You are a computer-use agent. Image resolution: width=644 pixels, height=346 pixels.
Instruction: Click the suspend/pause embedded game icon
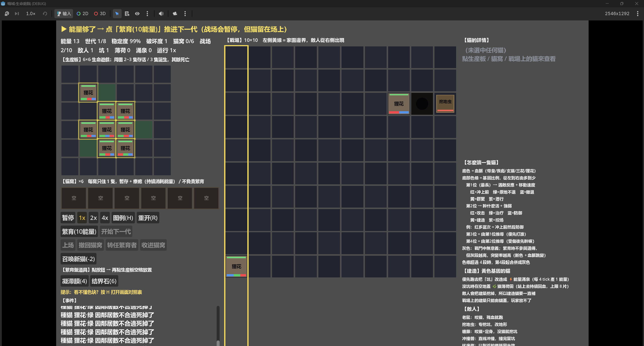(7, 14)
